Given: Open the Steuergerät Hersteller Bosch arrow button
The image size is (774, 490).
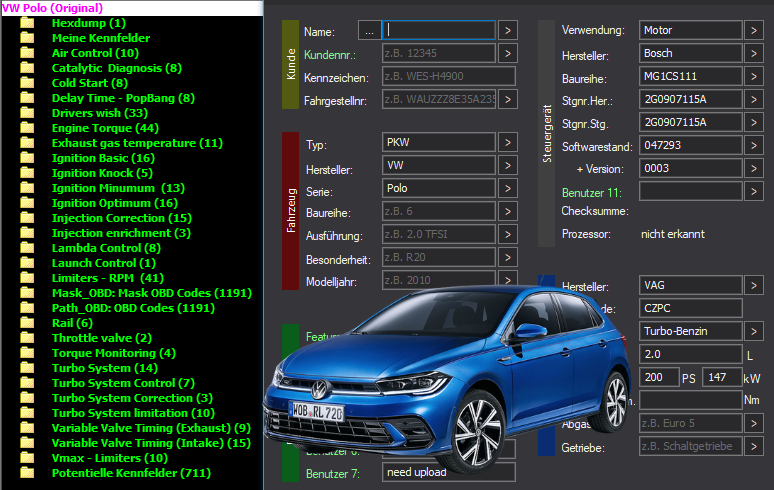Looking at the screenshot, I should pos(754,53).
